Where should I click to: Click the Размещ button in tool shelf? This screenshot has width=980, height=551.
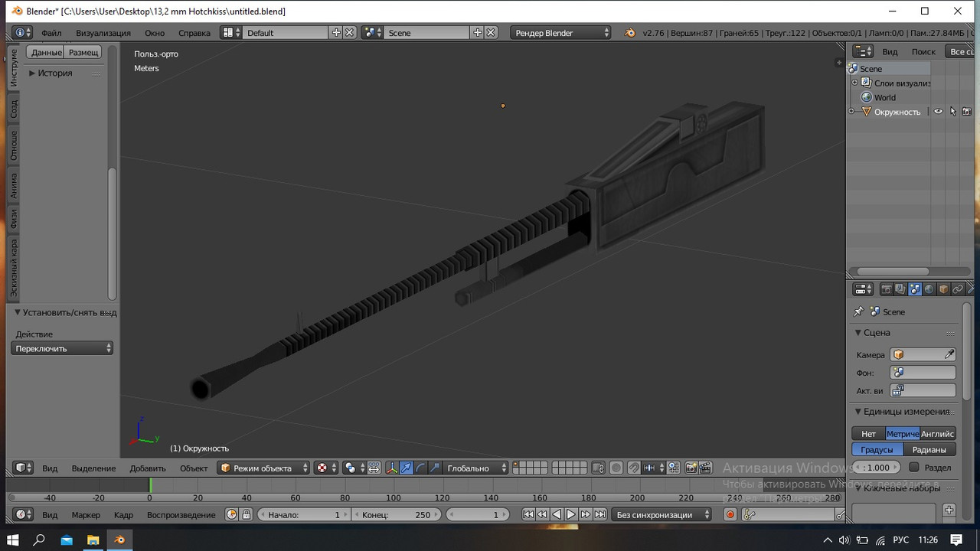pos(83,52)
